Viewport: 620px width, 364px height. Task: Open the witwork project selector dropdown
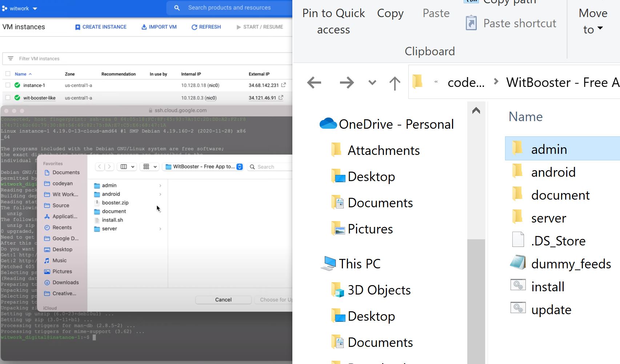(20, 8)
